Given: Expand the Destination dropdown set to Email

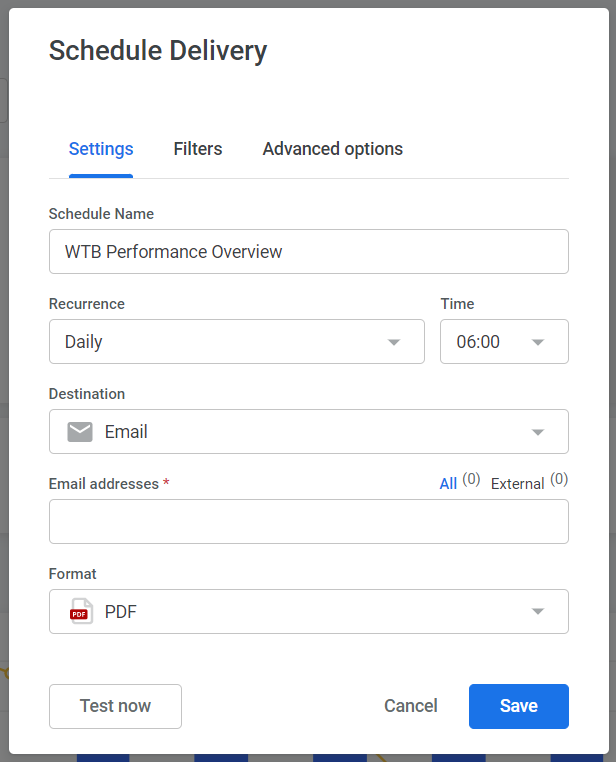Looking at the screenshot, I should pos(309,432).
